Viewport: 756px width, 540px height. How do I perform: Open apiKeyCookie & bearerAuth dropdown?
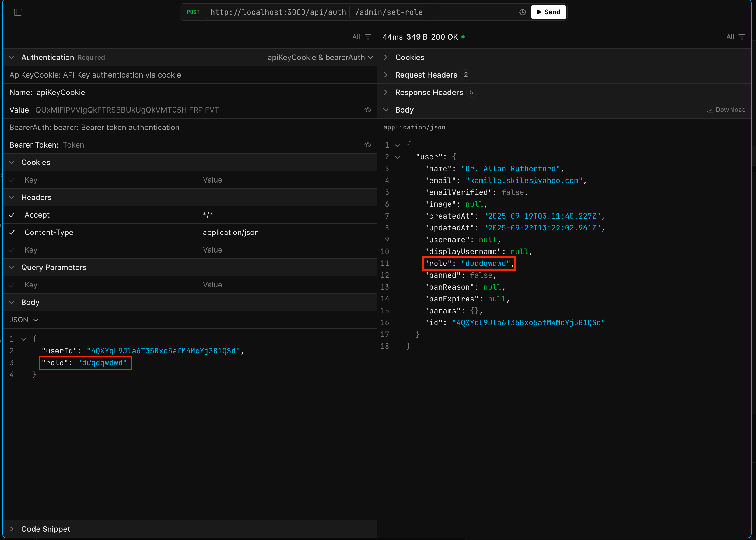click(320, 58)
